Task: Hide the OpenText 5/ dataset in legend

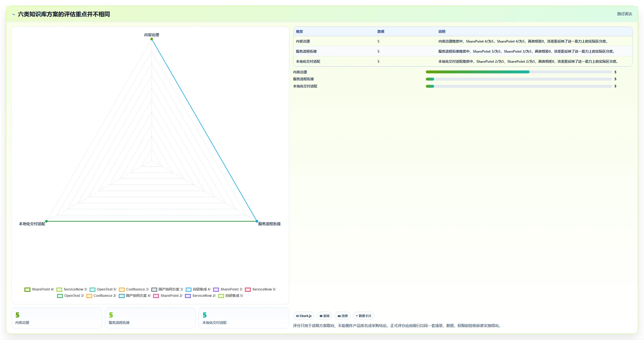Action: click(x=103, y=289)
